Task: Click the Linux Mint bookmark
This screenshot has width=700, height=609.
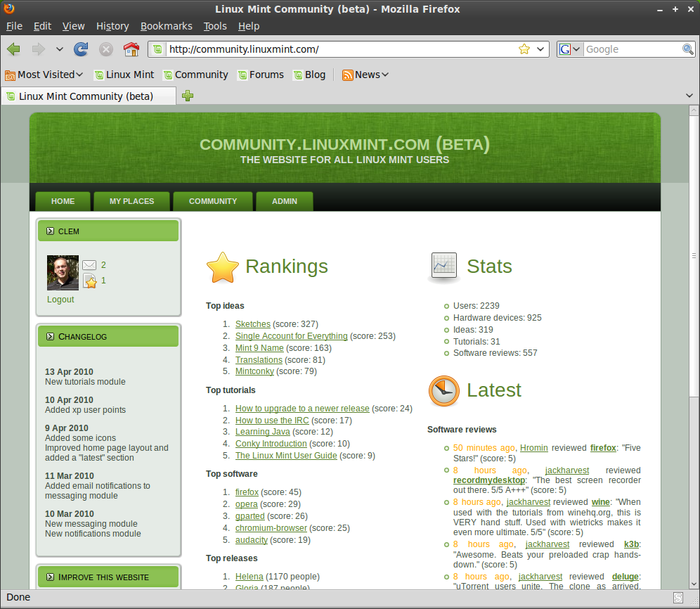Action: (x=124, y=75)
